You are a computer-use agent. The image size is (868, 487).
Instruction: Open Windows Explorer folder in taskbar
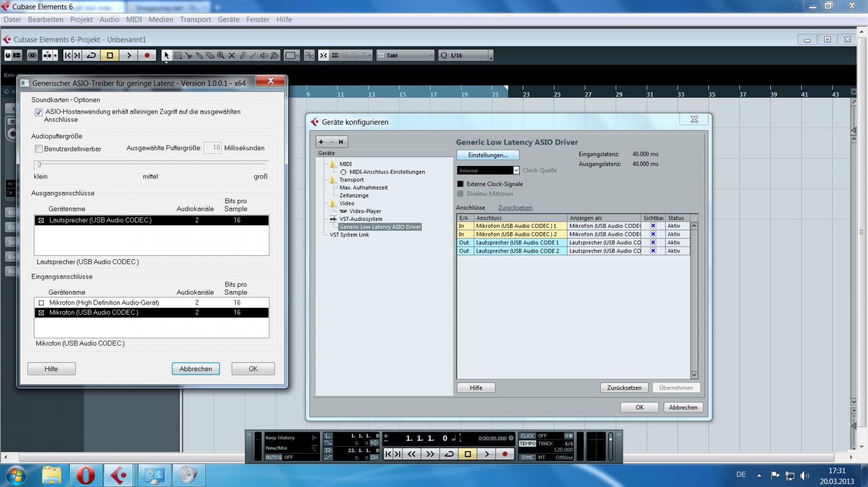[51, 476]
